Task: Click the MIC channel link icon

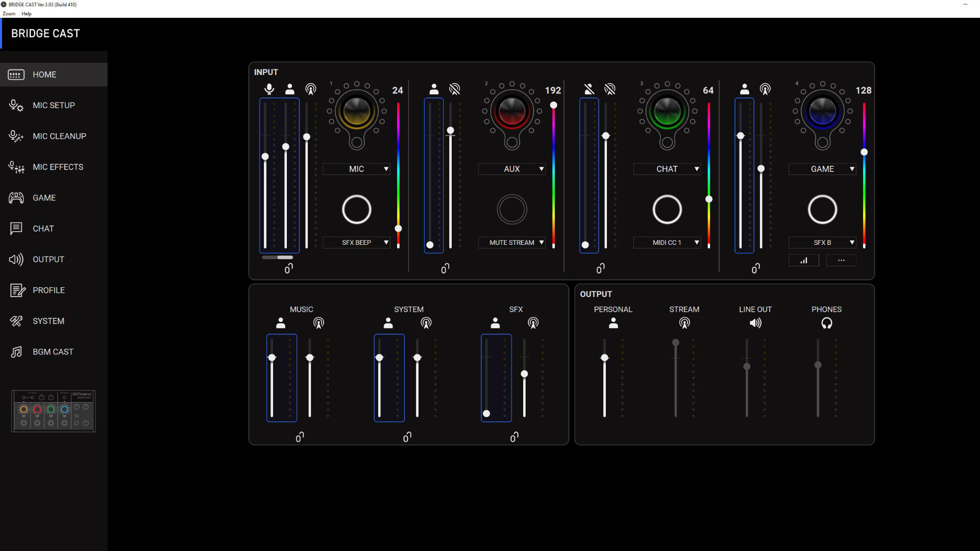Action: click(x=288, y=268)
